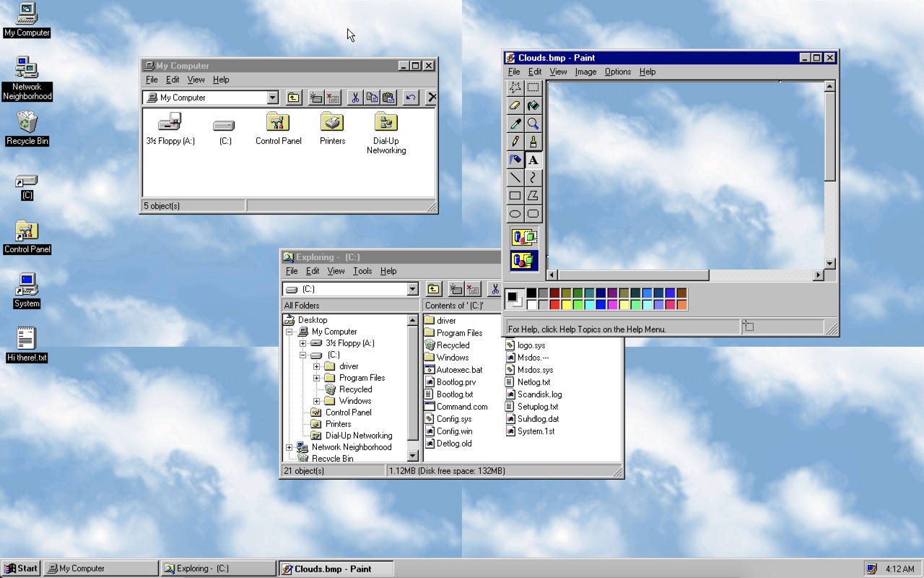Select the Pencil tool in Paint

coord(515,142)
